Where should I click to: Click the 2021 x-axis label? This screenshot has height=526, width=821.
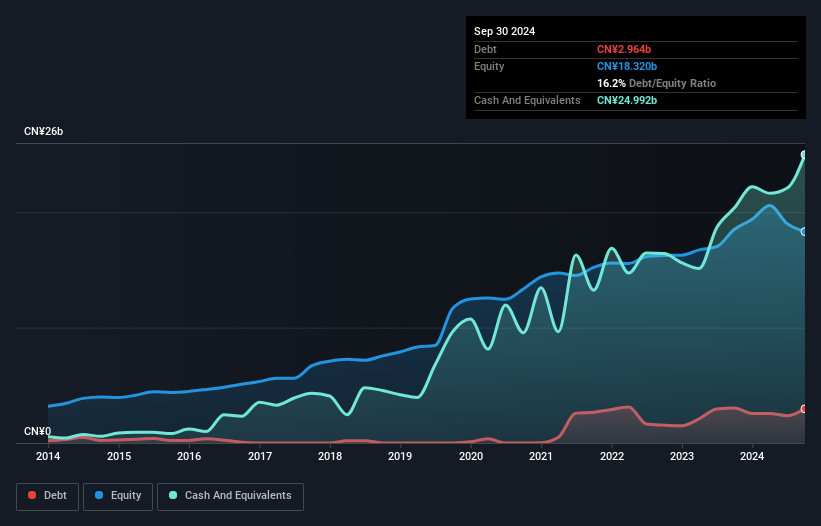(541, 456)
